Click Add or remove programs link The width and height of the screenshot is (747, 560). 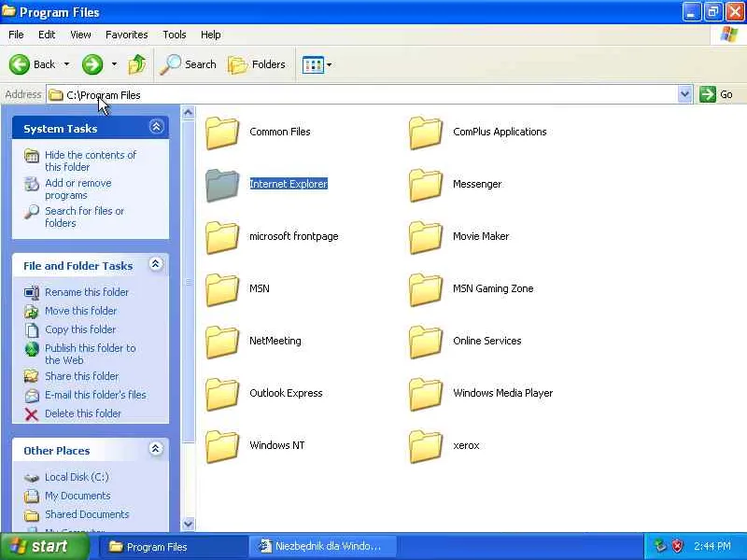(78, 189)
